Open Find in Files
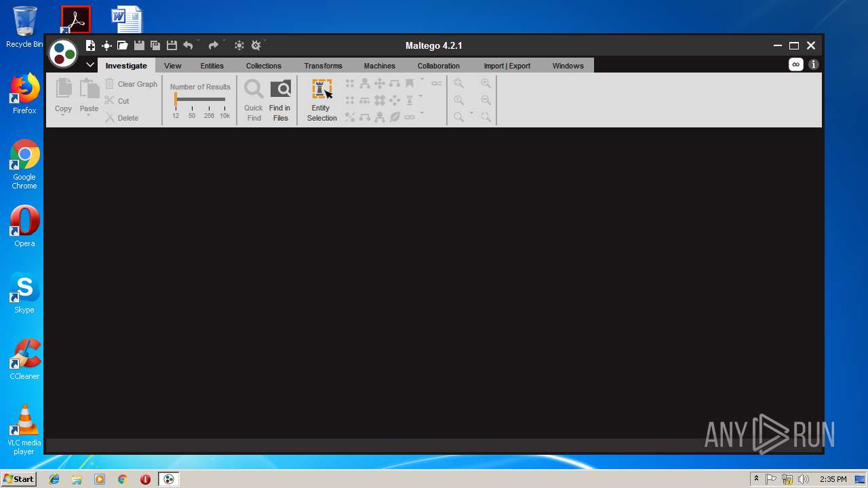The height and width of the screenshot is (488, 868). tap(280, 100)
